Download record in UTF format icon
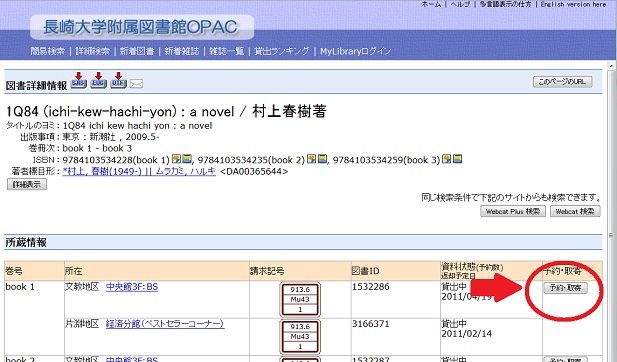The height and width of the screenshot is (362, 617). point(118,81)
